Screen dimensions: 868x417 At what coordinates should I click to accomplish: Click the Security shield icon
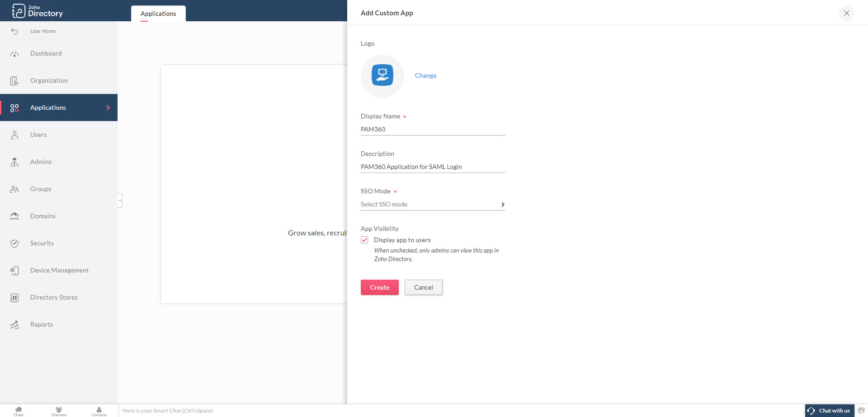click(14, 244)
